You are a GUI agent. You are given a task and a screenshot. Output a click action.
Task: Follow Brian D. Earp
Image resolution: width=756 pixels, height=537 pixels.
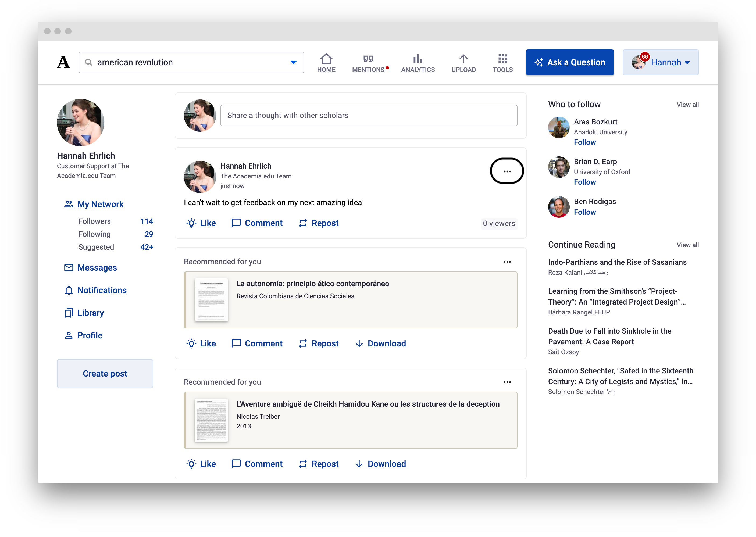pos(585,182)
